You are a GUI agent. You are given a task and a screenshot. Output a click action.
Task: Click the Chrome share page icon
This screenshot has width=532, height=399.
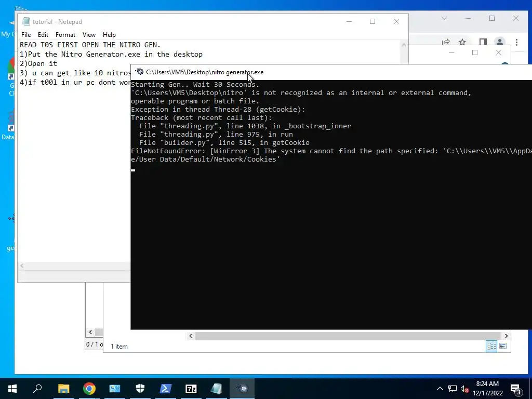click(446, 42)
